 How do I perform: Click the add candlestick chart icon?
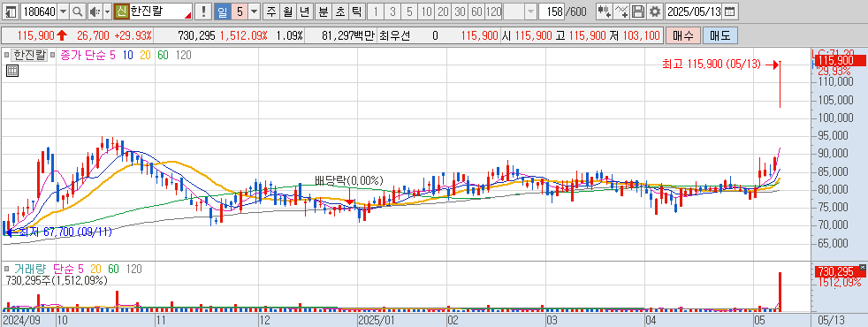(604, 11)
